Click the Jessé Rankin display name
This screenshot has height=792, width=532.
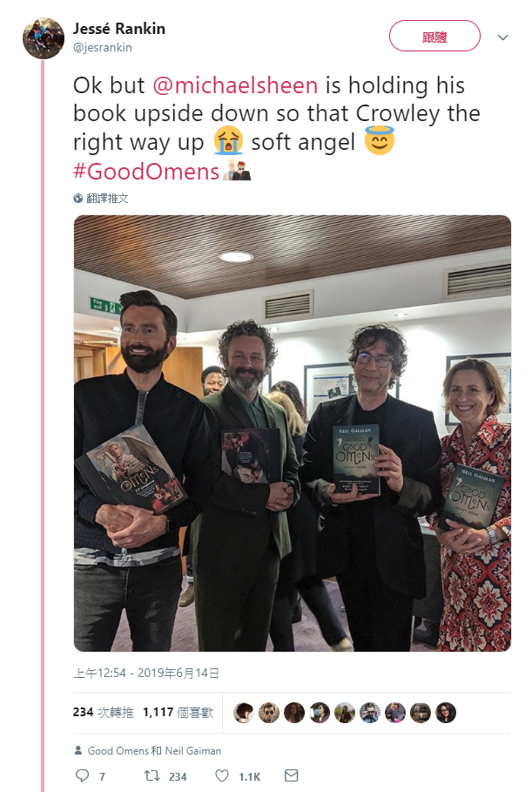(119, 29)
